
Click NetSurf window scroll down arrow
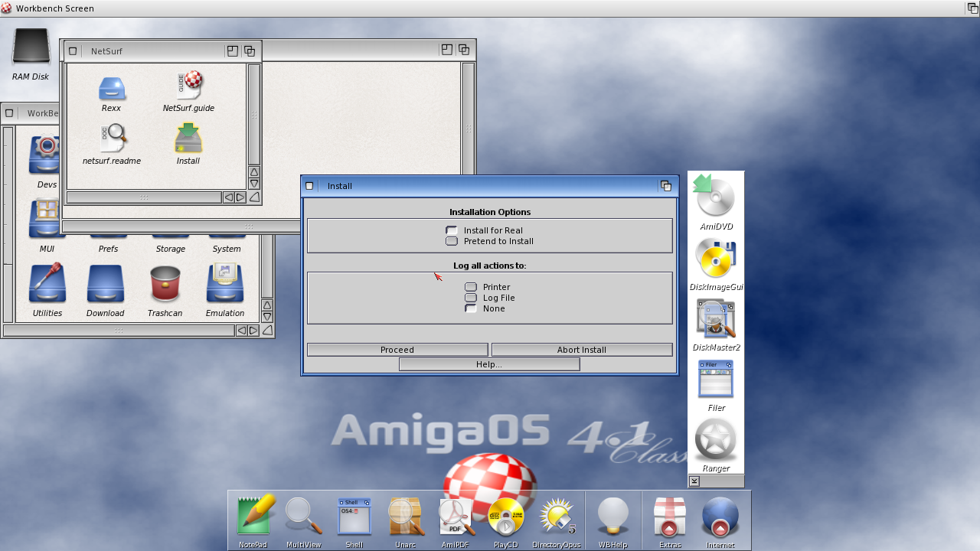(x=254, y=184)
